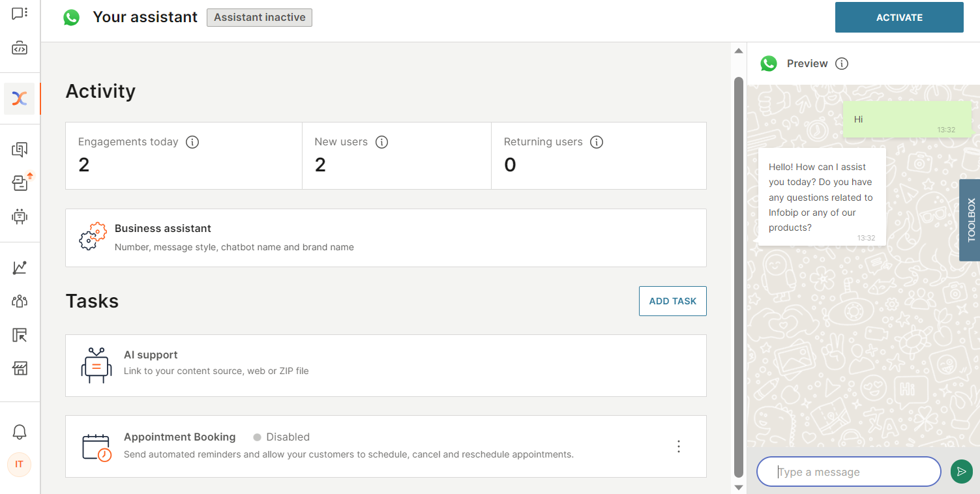
Task: Click the main panel vertical scrollbar thumb
Action: [739, 277]
